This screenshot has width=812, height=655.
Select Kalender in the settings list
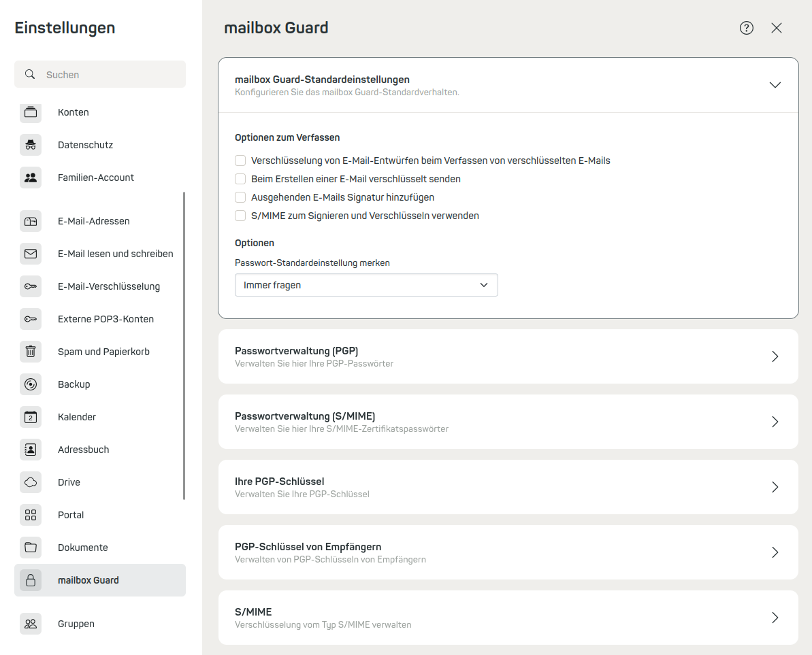point(100,416)
